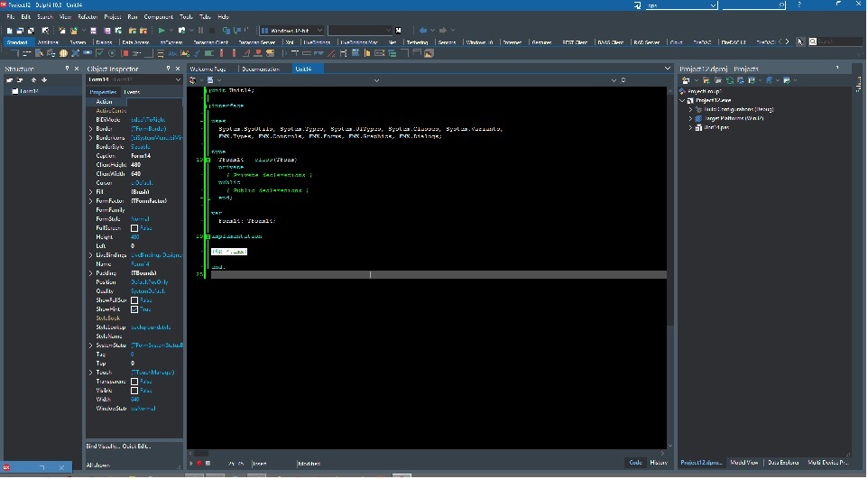Click the Quick Edit link
This screenshot has height=479, width=868.
(136, 446)
